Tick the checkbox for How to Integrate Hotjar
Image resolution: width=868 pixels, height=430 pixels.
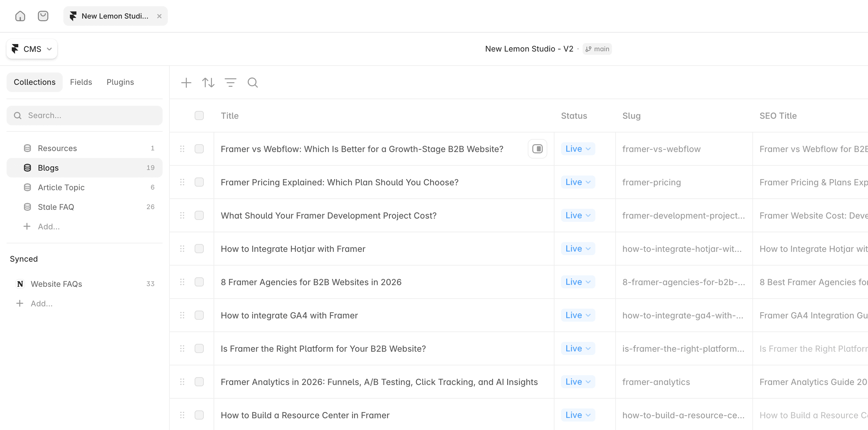click(199, 249)
